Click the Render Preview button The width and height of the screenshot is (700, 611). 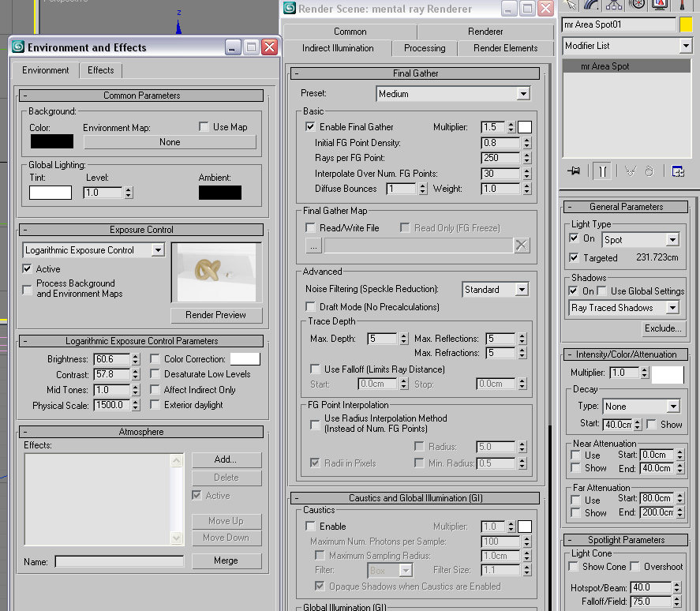tap(216, 315)
